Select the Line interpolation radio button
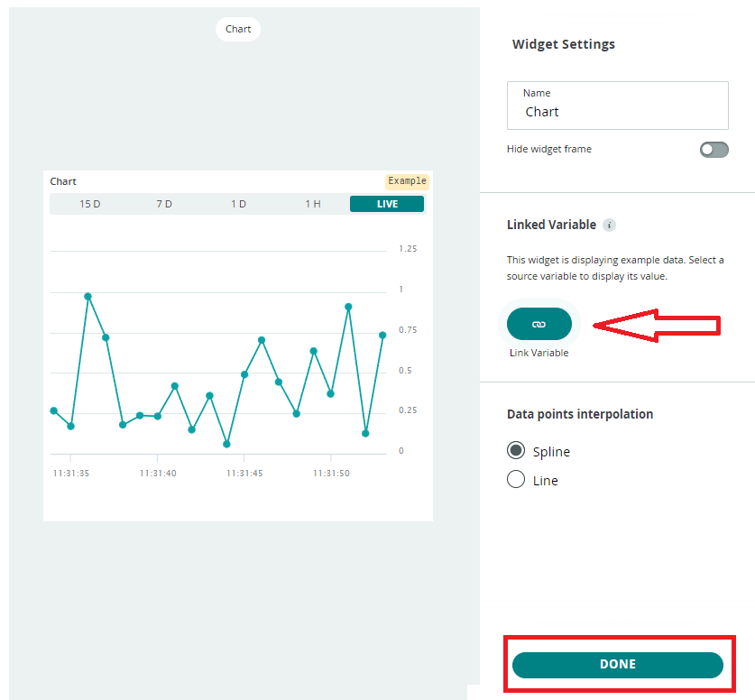755x700 pixels. tap(516, 480)
